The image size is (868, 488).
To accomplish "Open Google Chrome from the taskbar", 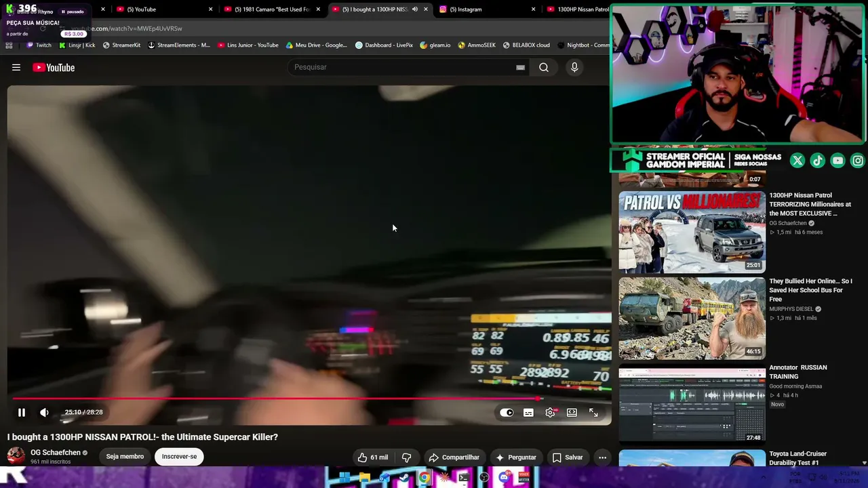I will (x=424, y=477).
